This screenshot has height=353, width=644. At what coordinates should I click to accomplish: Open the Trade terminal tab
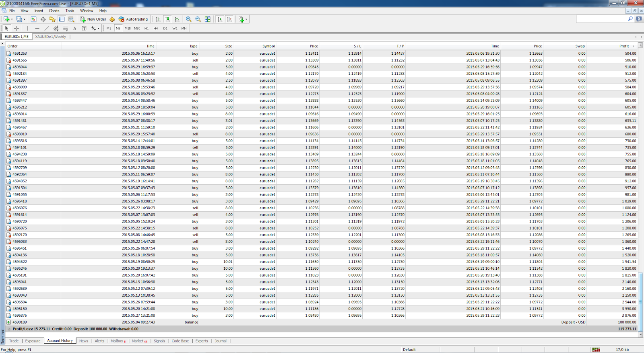14,341
